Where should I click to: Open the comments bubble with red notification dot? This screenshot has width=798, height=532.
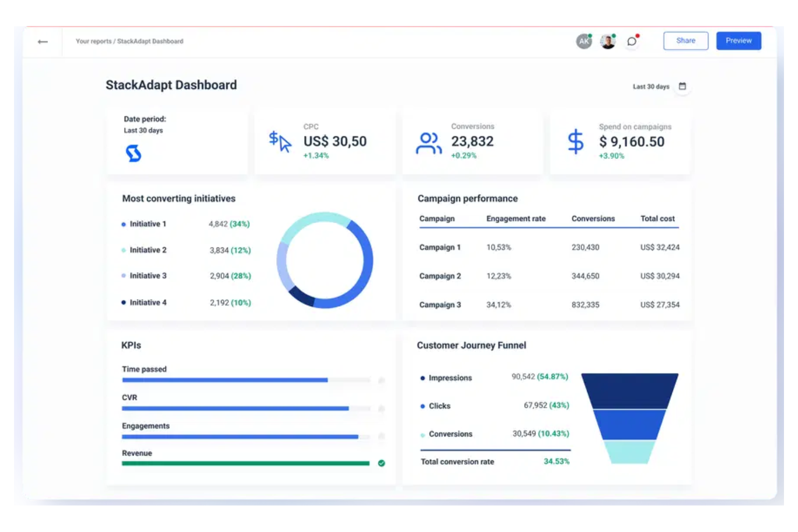click(631, 41)
